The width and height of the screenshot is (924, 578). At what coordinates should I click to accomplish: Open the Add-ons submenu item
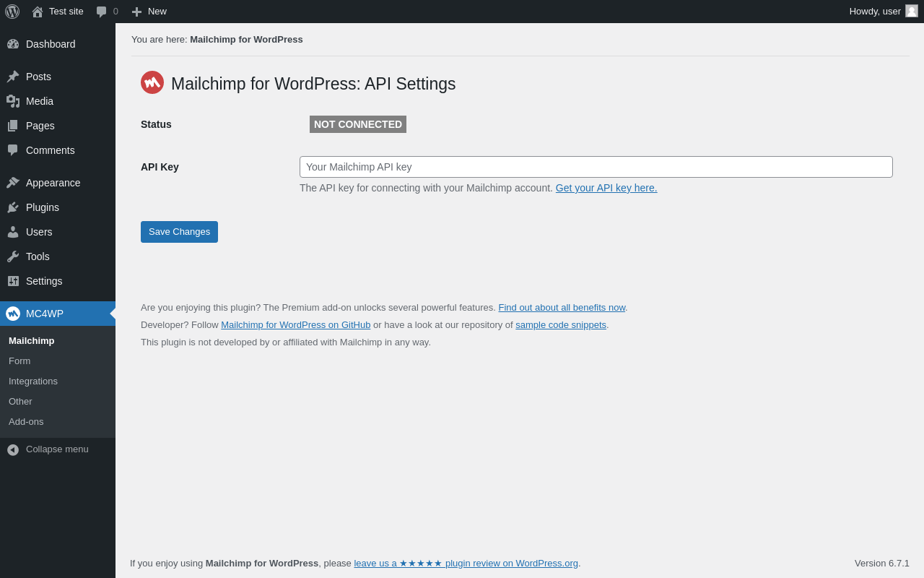pos(26,421)
